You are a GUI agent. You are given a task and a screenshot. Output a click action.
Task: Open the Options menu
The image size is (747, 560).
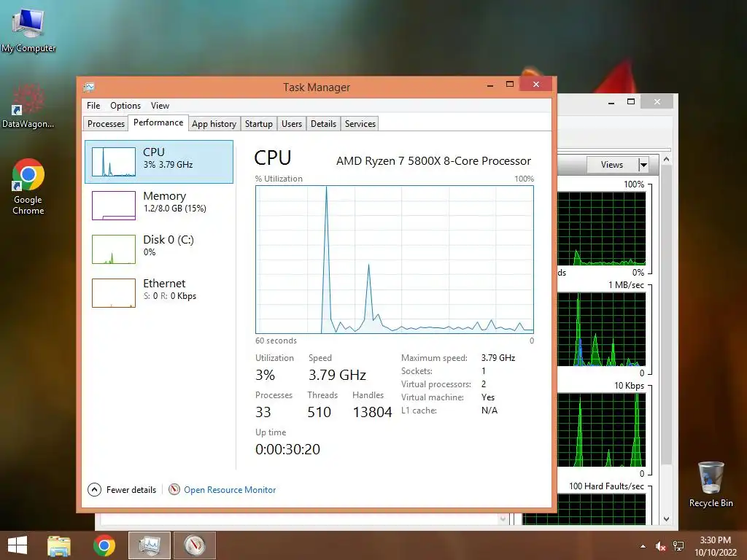pos(125,106)
